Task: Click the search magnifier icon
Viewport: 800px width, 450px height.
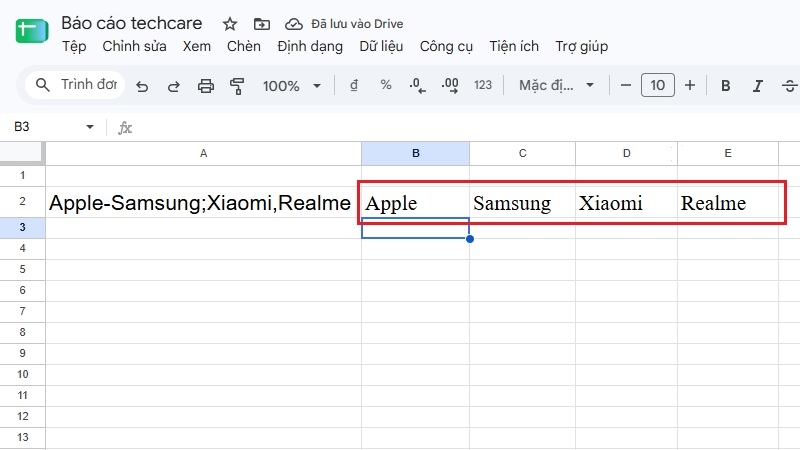Action: point(43,85)
